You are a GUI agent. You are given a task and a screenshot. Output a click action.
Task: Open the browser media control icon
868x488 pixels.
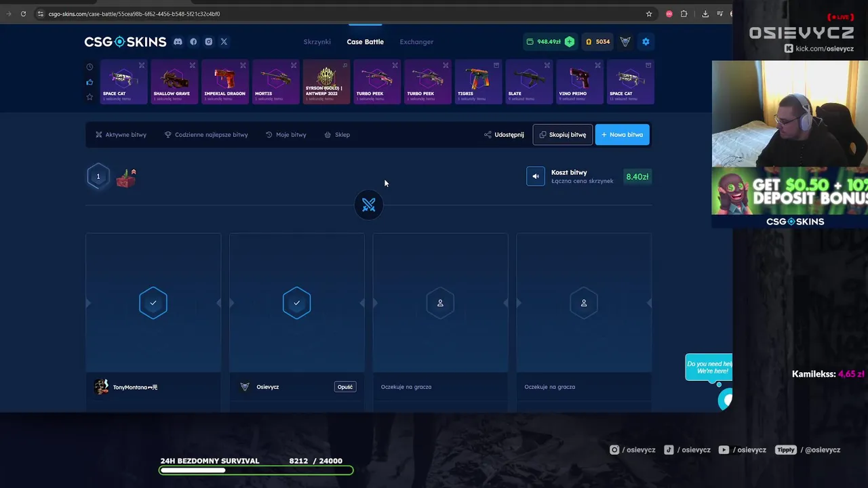click(x=719, y=14)
